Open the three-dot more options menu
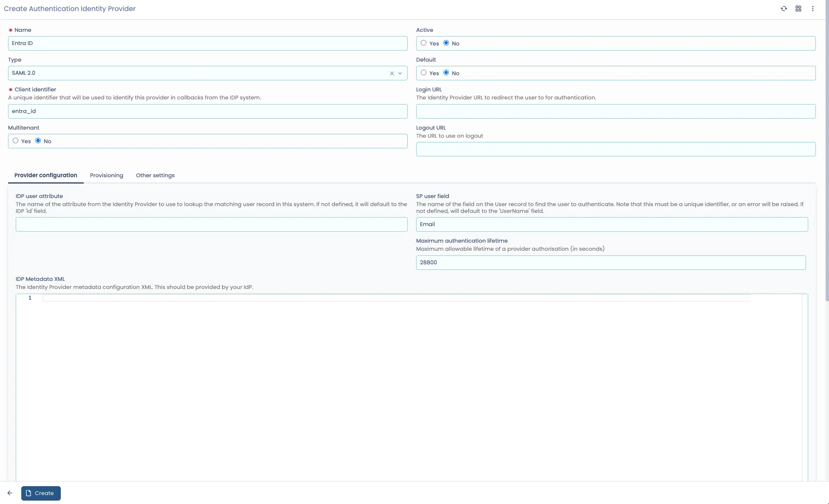This screenshot has width=829, height=504. (x=813, y=8)
